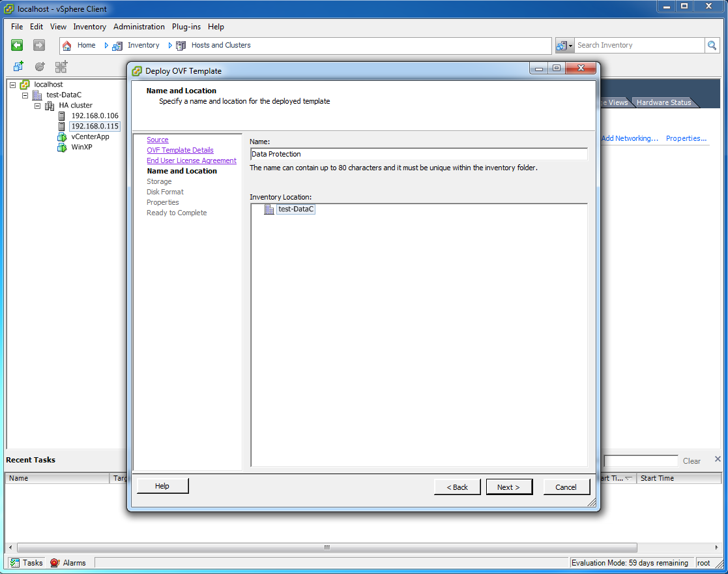Go forward with the grey arrow
Image resolution: width=728 pixels, height=574 pixels.
pos(39,45)
